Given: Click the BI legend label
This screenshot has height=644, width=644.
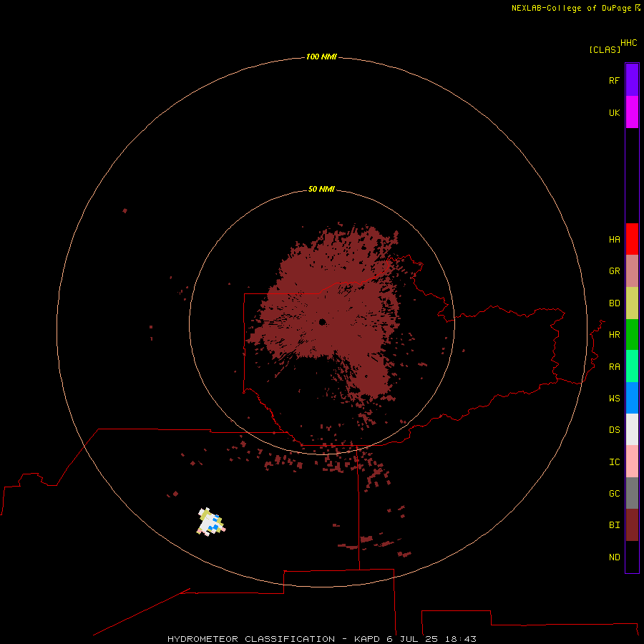Looking at the screenshot, I should 614,525.
